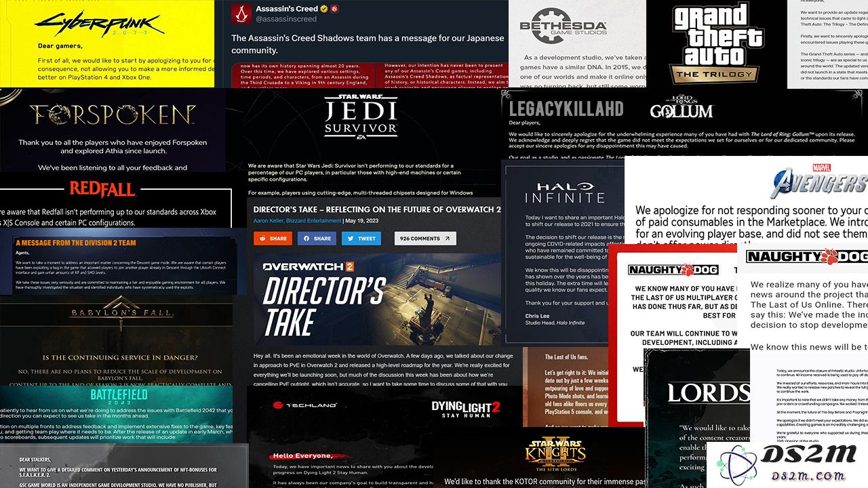
Task: Click the Redfall logo
Action: tap(102, 189)
